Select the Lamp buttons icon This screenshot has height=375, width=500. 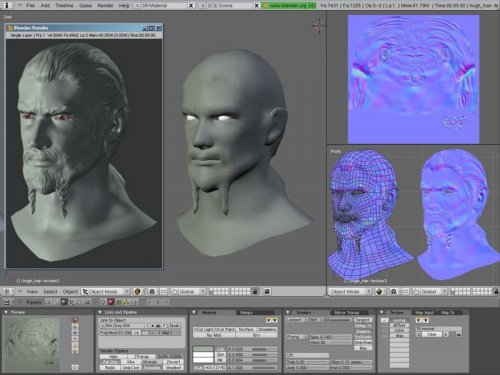click(103, 302)
